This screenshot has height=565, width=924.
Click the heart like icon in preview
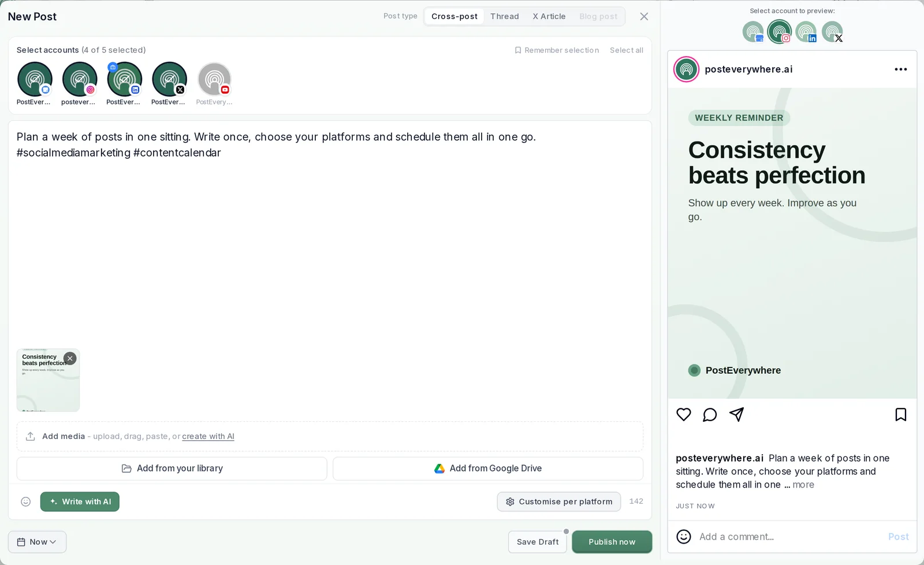point(684,414)
